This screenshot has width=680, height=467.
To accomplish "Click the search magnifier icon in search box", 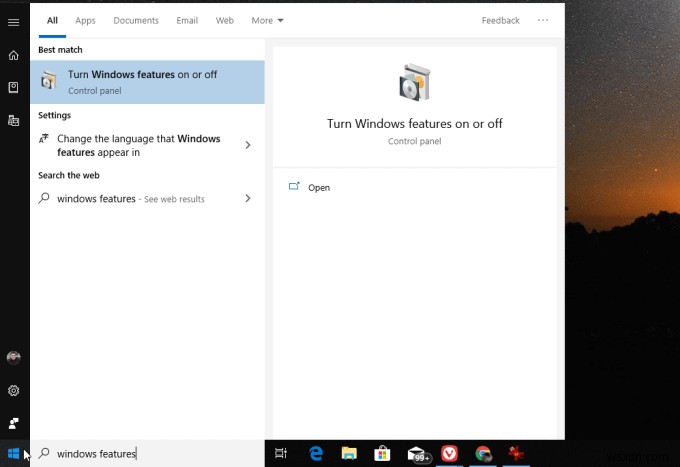I will (44, 453).
